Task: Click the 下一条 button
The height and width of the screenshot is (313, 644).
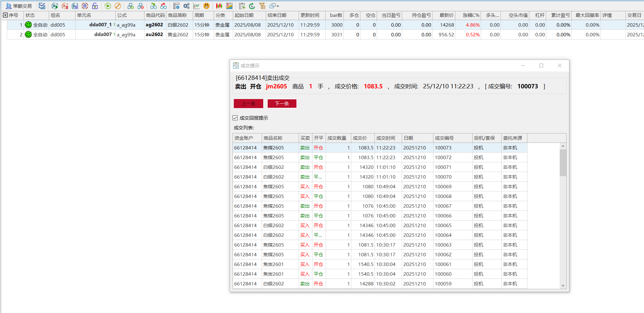Action: click(282, 104)
